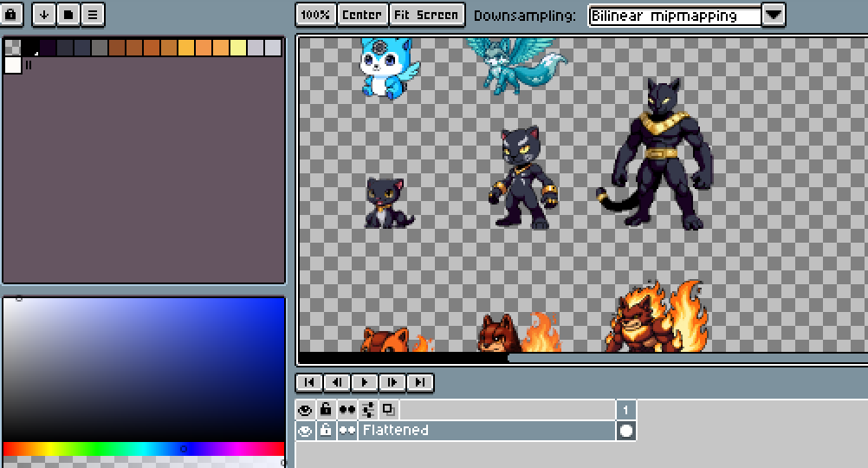The width and height of the screenshot is (868, 468).
Task: Select the pale yellow palette swatch
Action: click(x=238, y=48)
